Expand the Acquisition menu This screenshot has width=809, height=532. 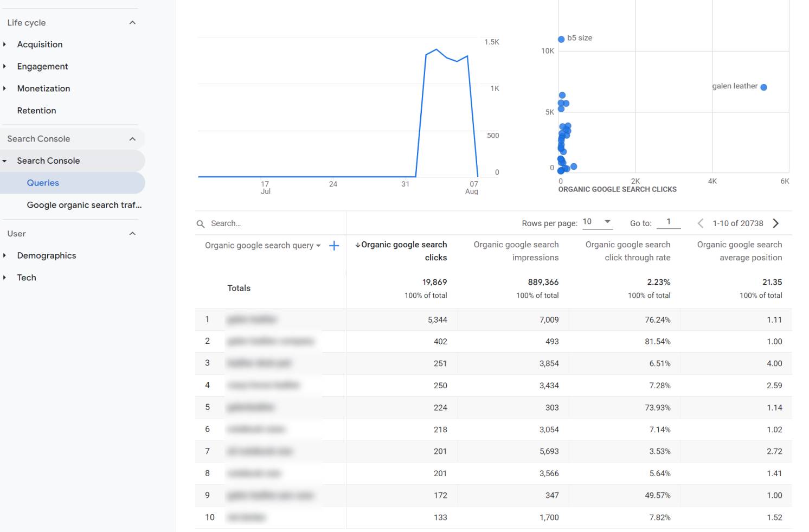click(4, 44)
